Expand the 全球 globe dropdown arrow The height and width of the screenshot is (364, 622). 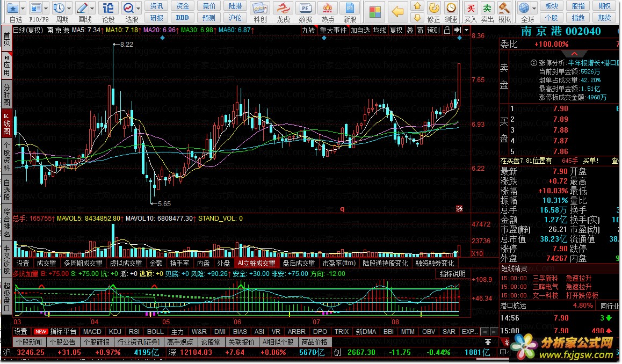coord(534,9)
